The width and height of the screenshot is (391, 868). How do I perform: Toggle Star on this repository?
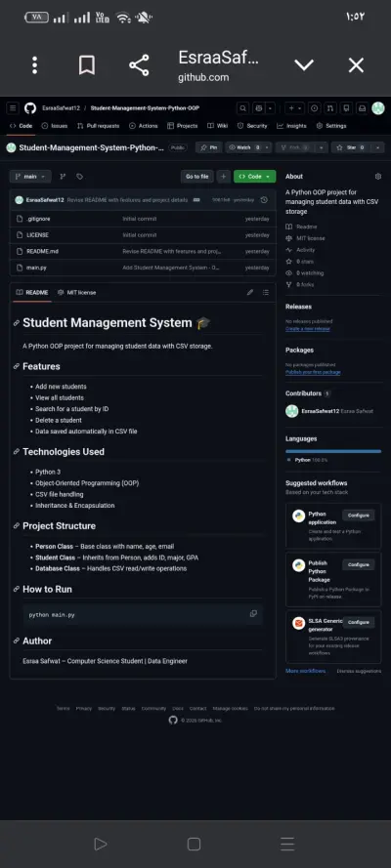click(351, 147)
